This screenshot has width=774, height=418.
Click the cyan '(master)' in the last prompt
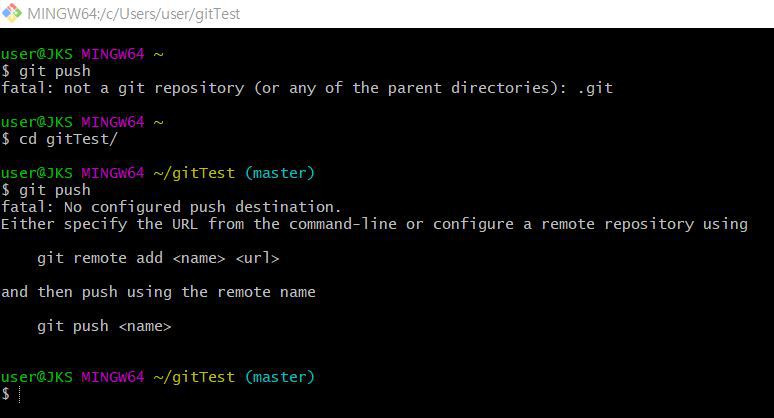click(x=279, y=378)
